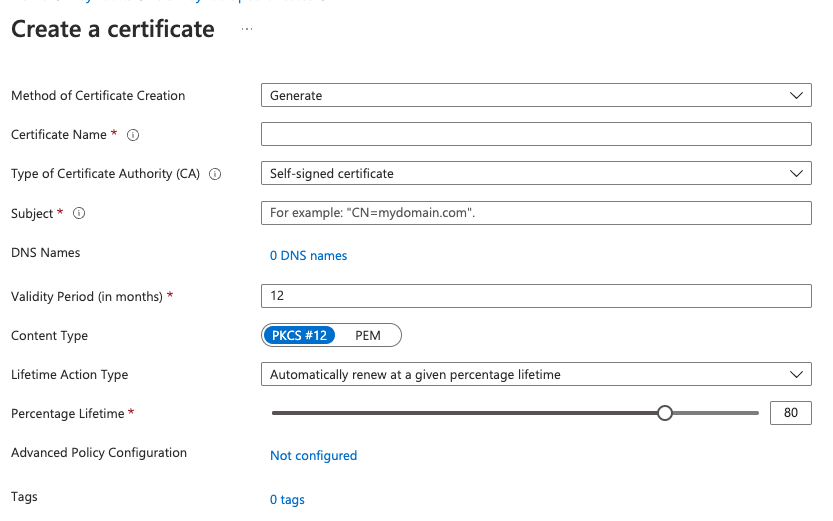833x521 pixels.
Task: Click chevron on Self-signed certificate dropdown
Action: click(x=796, y=174)
